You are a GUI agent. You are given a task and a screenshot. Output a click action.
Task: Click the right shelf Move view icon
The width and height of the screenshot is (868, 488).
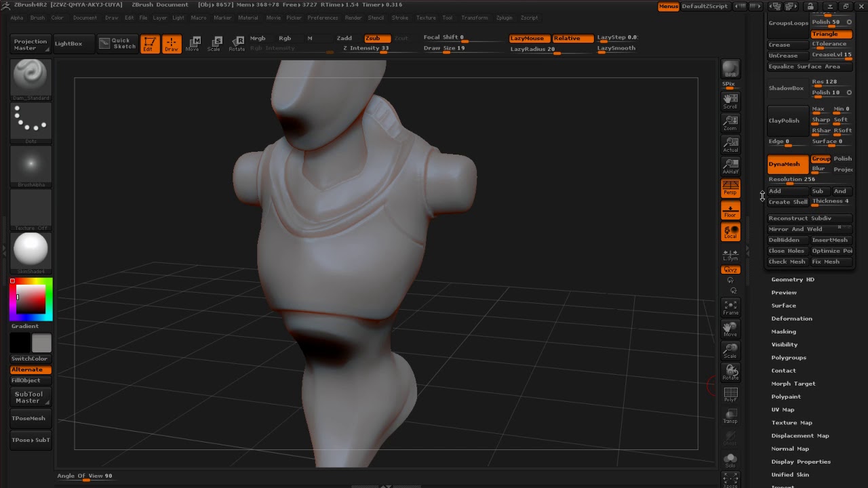[x=730, y=329]
